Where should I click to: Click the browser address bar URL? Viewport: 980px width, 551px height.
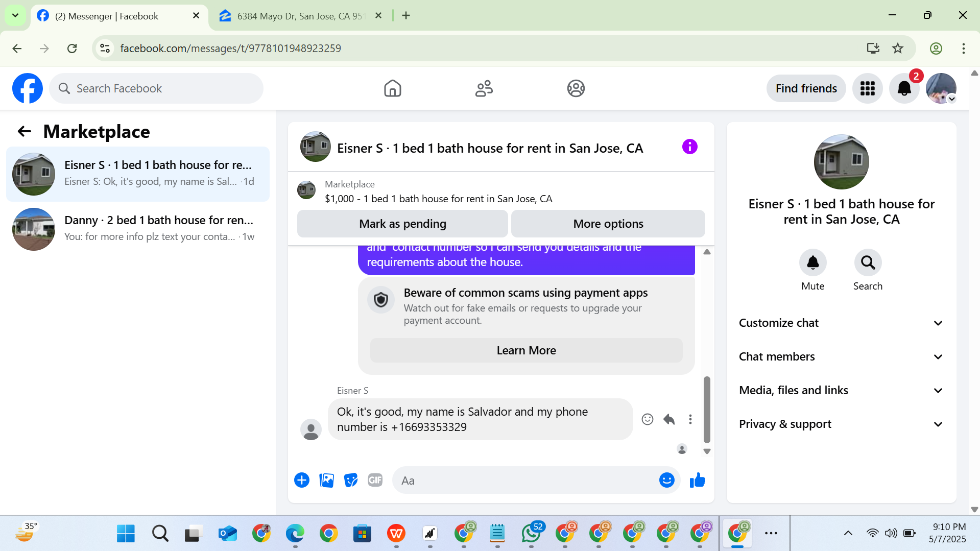click(x=230, y=48)
